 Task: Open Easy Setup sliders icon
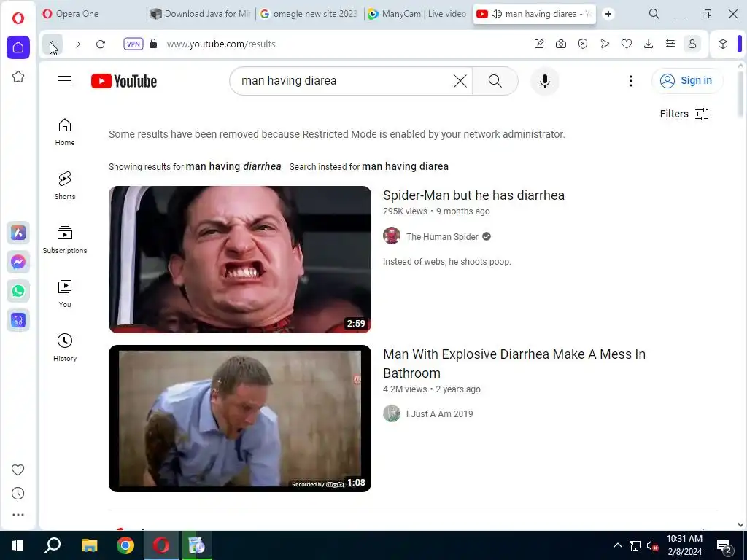pyautogui.click(x=670, y=44)
